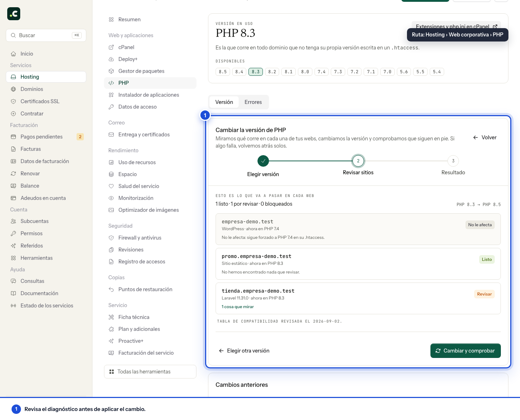The height and width of the screenshot is (420, 520).
Task: Select PHP version 8.5 chip
Action: pyautogui.click(x=223, y=72)
